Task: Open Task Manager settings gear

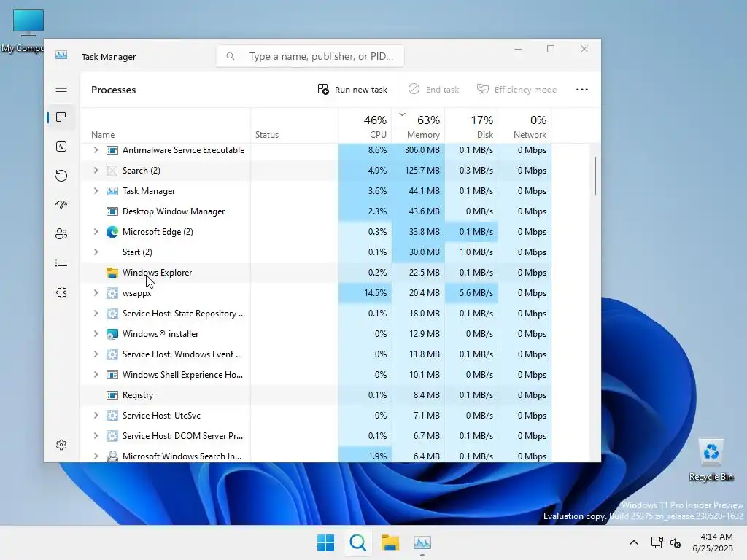Action: point(61,445)
